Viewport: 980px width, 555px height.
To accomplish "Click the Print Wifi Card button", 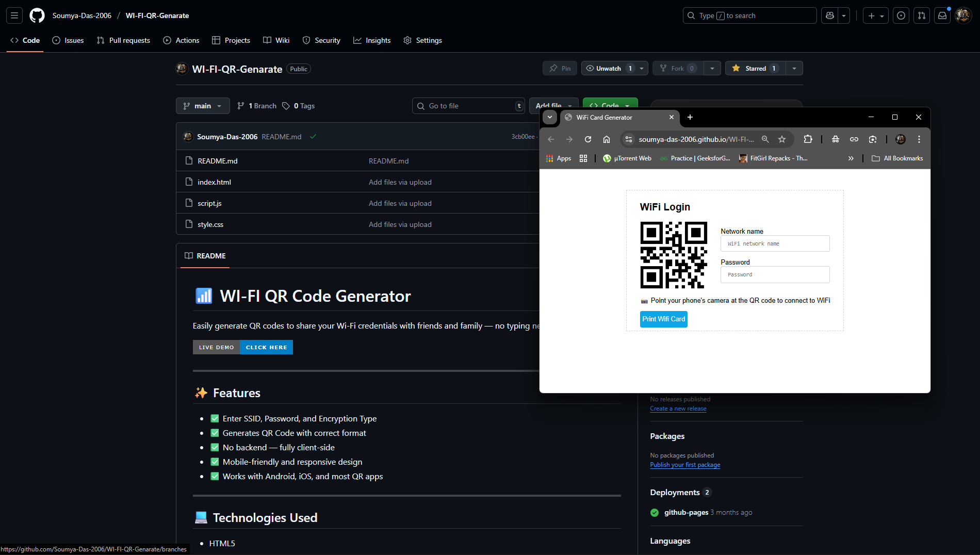I will pos(664,319).
